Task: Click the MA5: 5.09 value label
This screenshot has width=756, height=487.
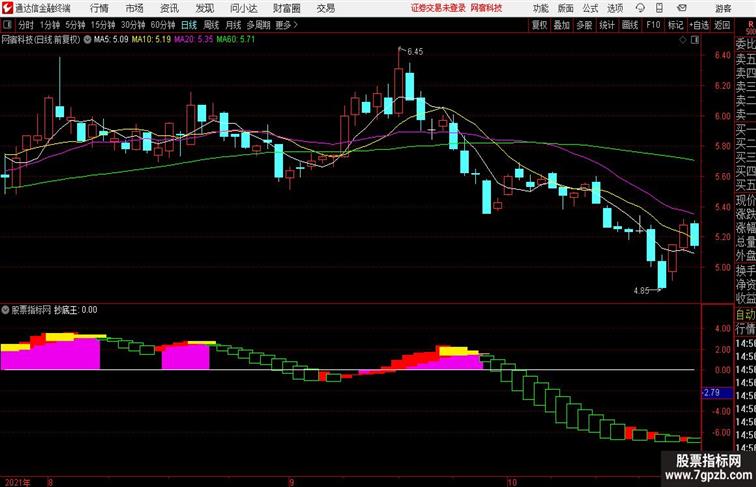Action: 111,40
